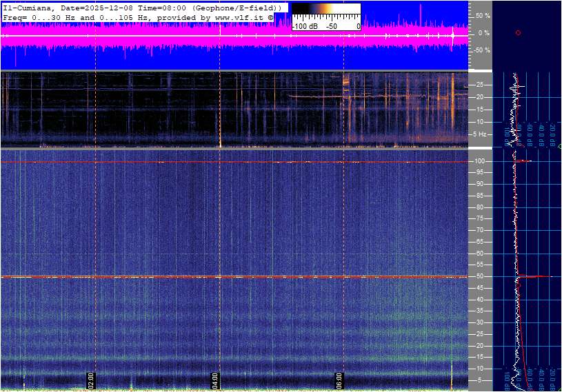Image resolution: width=562 pixels, height=392 pixels.
Task: Click the 50 Hz spike in spectrum graph
Action: [541, 276]
